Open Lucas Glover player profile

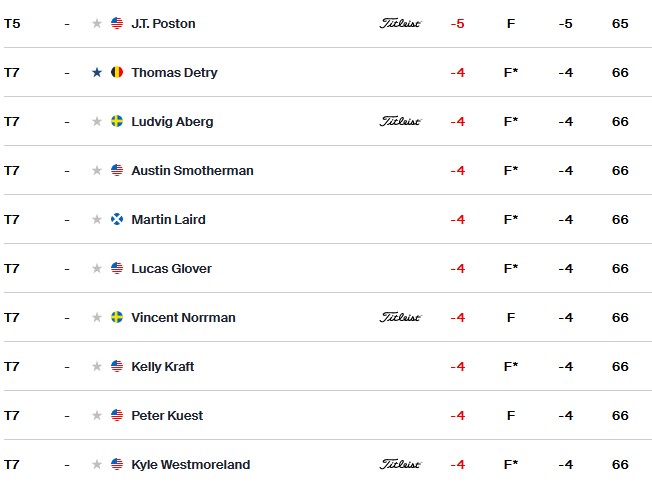click(x=171, y=269)
